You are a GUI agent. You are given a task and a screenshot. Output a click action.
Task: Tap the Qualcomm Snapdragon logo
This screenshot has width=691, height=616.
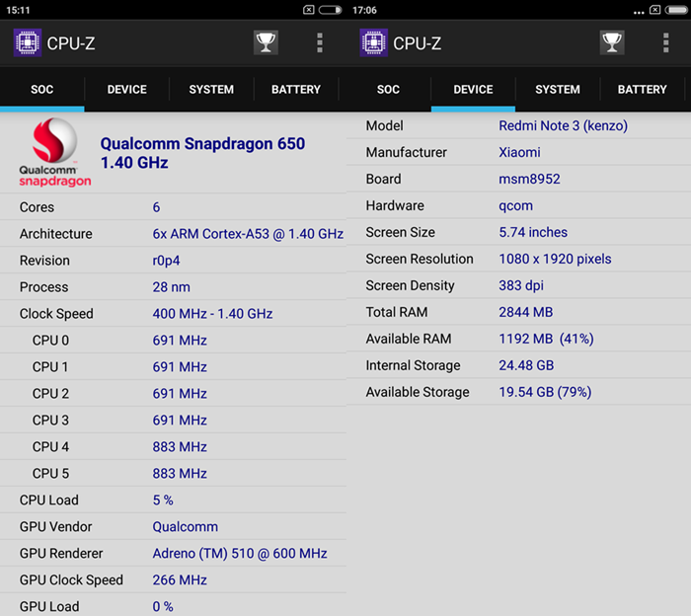(54, 152)
